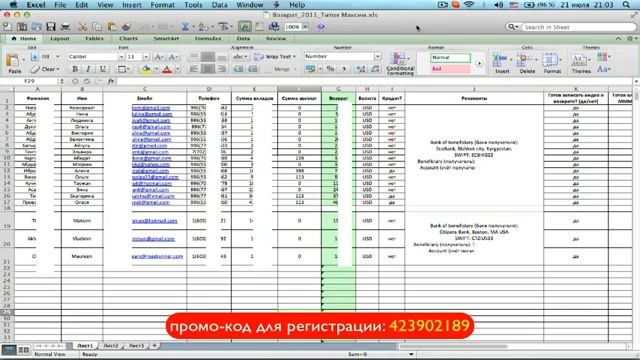The image size is (640, 360).
Task: Click the Cut scissors icon
Action: tap(82, 27)
